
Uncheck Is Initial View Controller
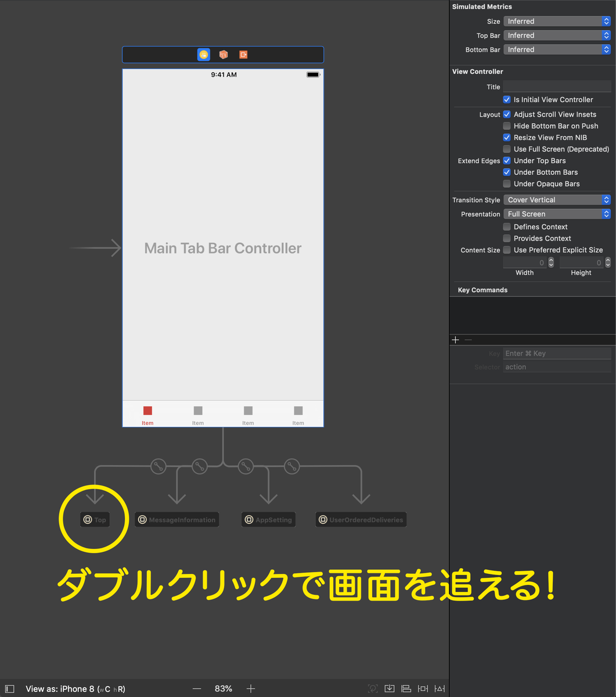pyautogui.click(x=506, y=99)
